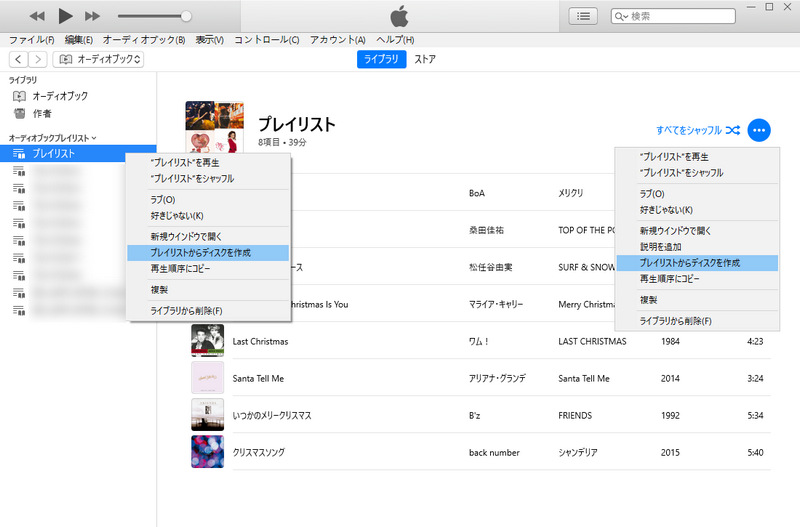Click the rewind previous track button
This screenshot has height=527, width=800.
[37, 16]
